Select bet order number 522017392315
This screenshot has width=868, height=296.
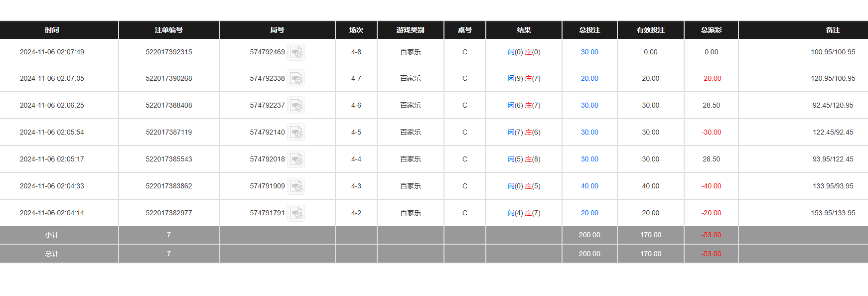pos(168,52)
